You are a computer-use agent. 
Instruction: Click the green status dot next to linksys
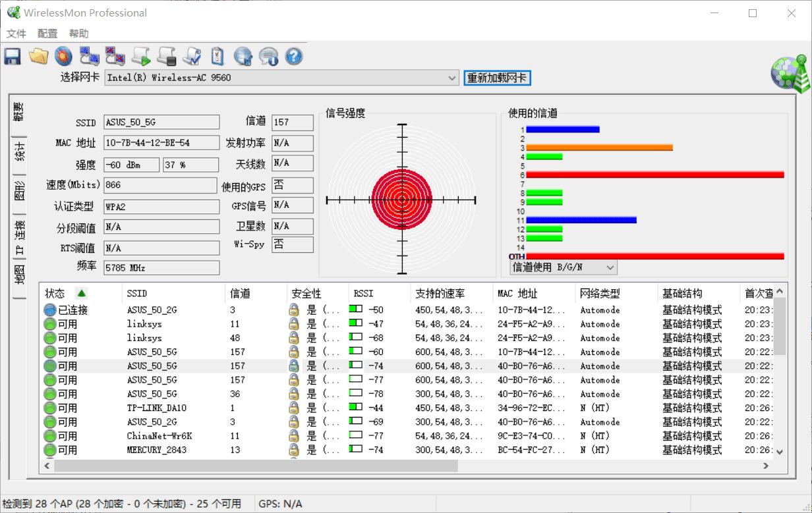(50, 324)
